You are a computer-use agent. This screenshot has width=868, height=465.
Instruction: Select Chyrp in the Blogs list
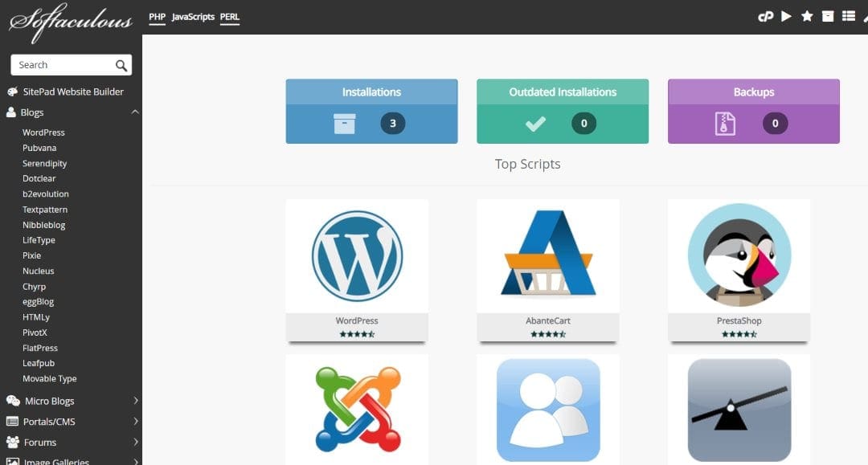[x=34, y=287]
